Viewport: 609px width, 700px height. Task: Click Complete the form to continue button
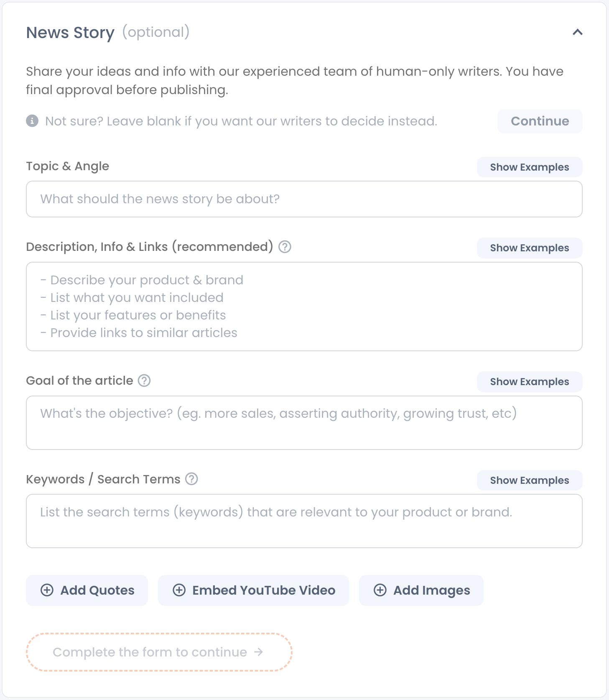click(159, 652)
